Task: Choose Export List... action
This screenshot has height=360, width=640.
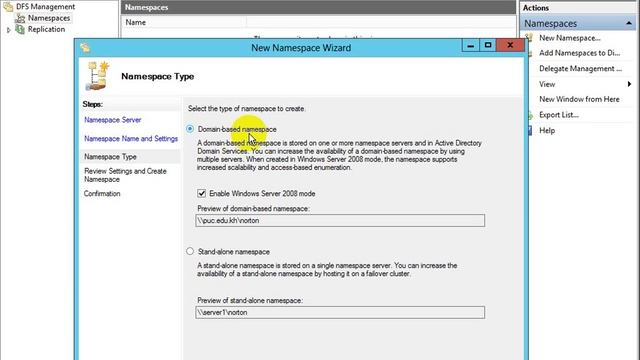Action: 559,115
